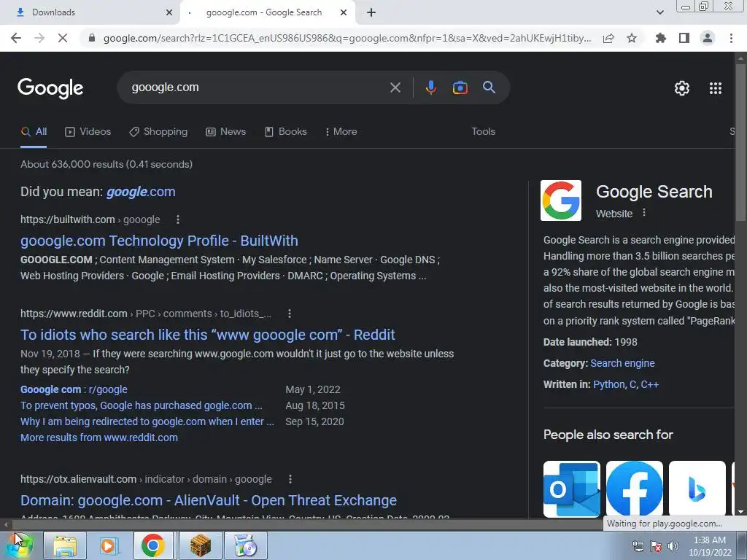This screenshot has width=747, height=560.
Task: Share this page via address bar icon
Action: click(x=608, y=38)
